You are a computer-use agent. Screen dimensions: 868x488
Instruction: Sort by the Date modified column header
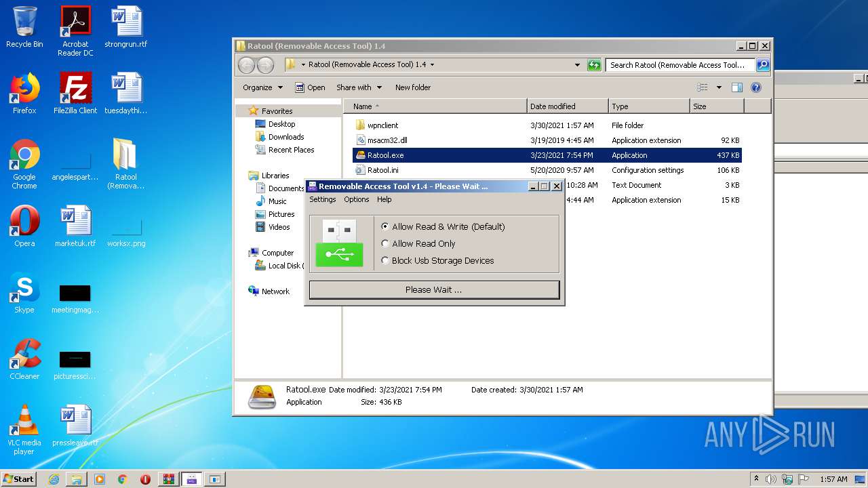point(568,106)
